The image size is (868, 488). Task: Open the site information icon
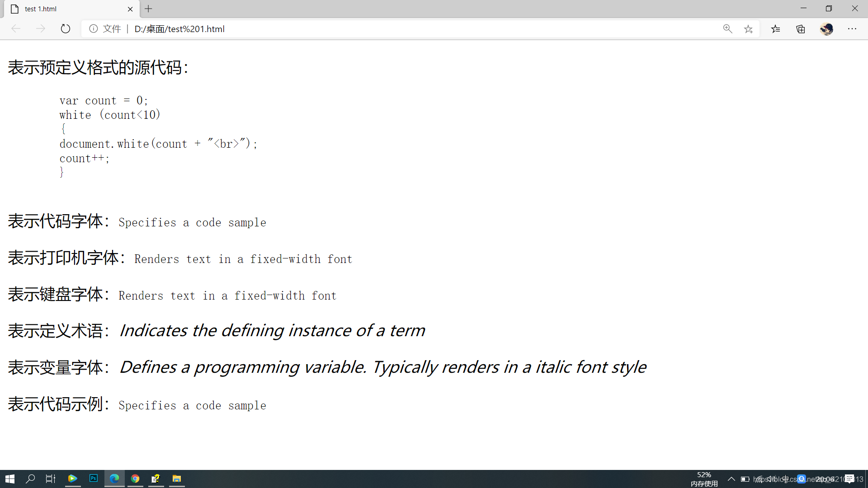[94, 29]
